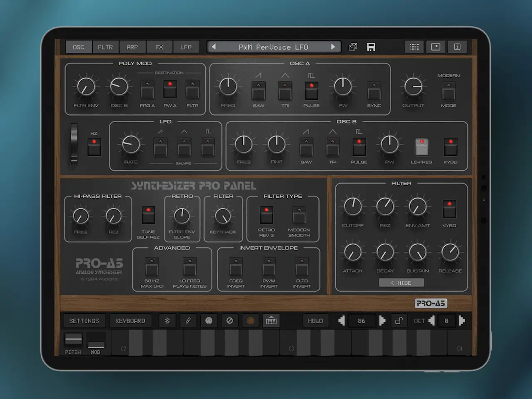Toggle OSC A PULSE waveform switch
The image size is (532, 399).
(311, 91)
